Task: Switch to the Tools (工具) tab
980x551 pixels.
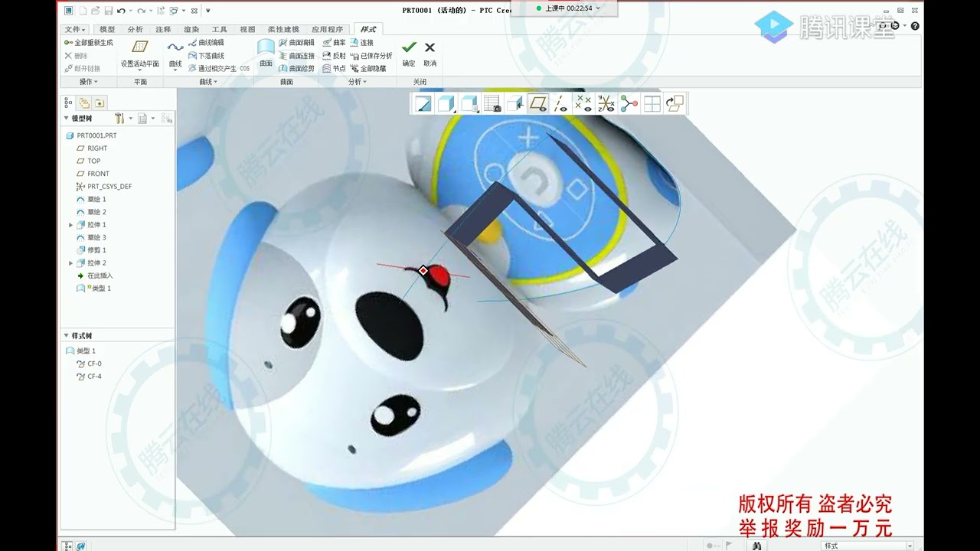Action: pos(219,29)
